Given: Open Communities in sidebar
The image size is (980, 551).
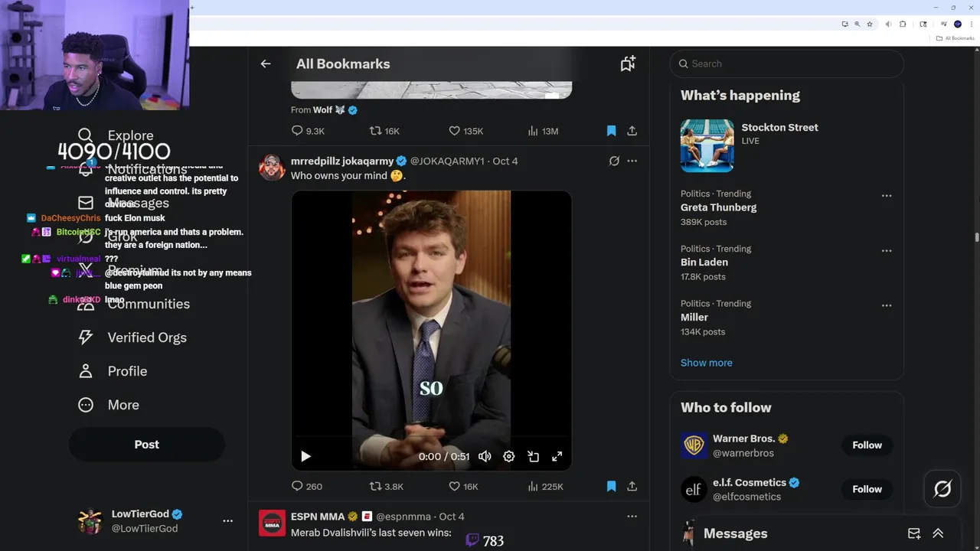Looking at the screenshot, I should (135, 304).
